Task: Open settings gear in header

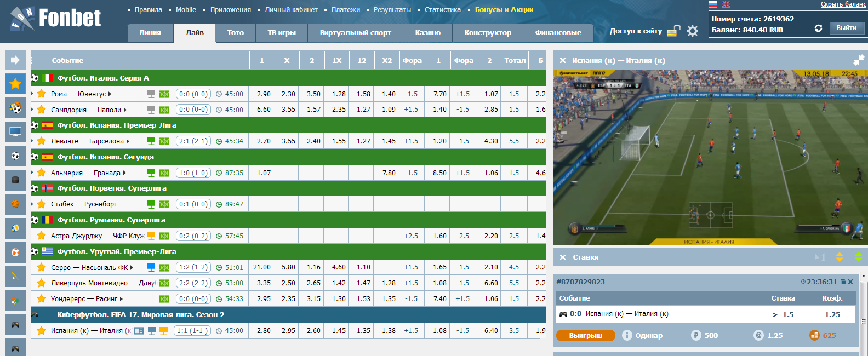Action: coord(693,31)
